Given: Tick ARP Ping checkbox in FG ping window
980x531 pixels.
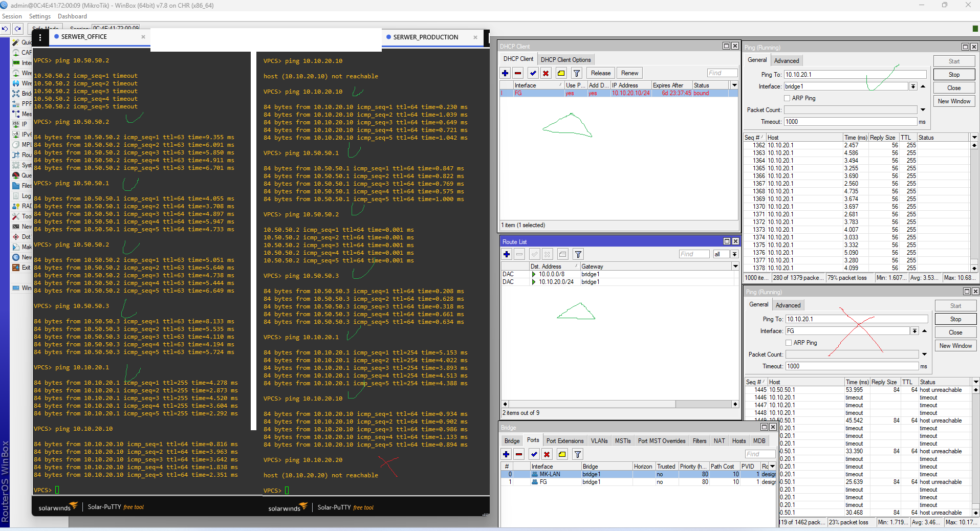Looking at the screenshot, I should tap(789, 343).
